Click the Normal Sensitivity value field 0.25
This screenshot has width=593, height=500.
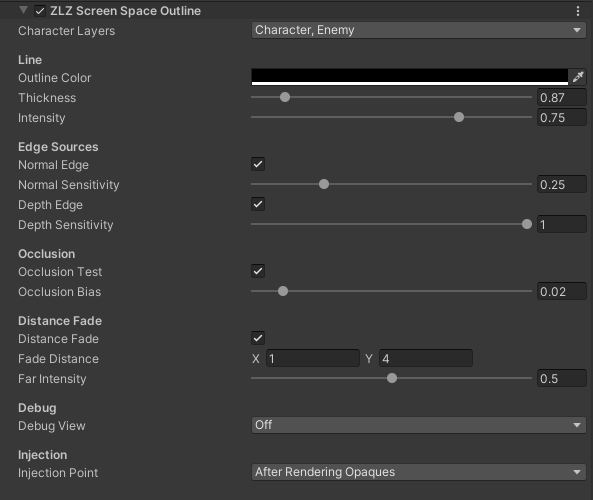562,185
